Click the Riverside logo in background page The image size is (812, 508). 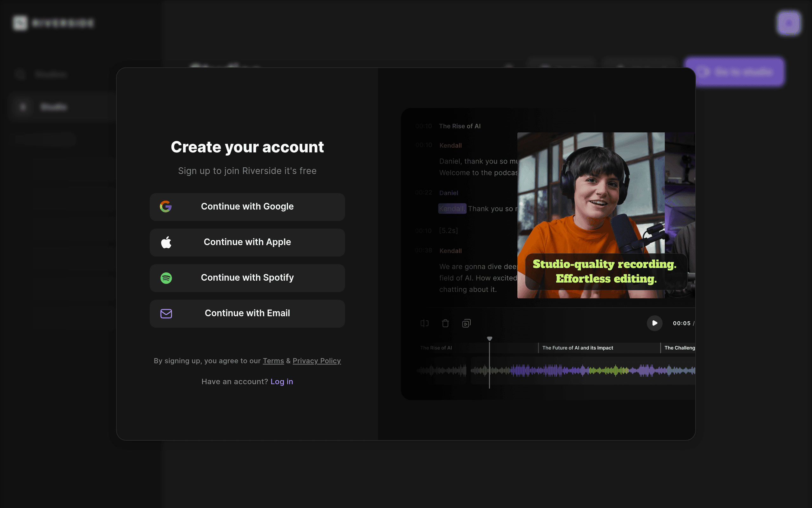pos(53,23)
